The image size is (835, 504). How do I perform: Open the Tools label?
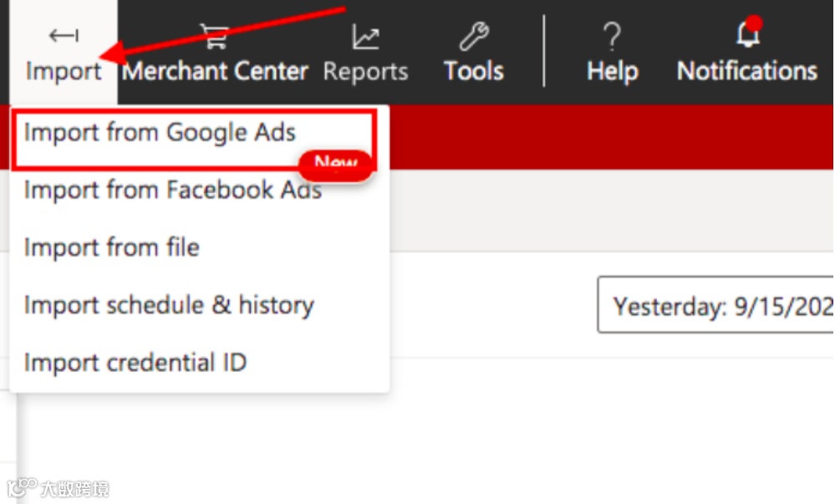coord(474,71)
